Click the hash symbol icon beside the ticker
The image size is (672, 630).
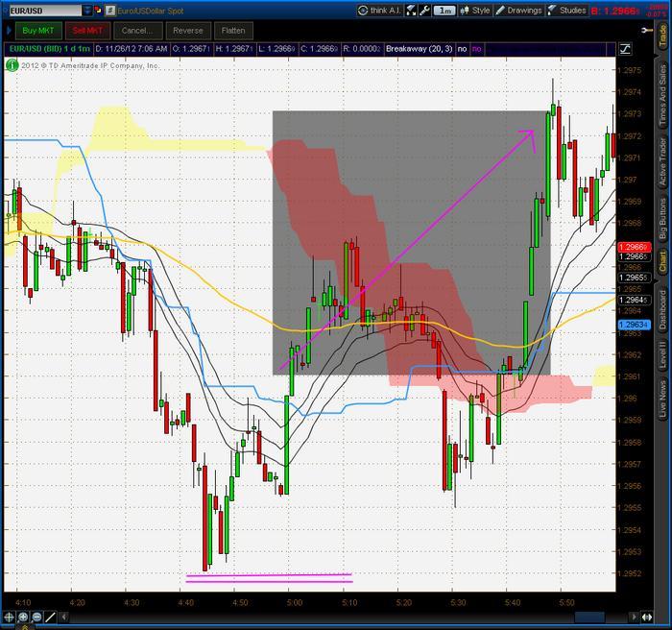pyautogui.click(x=110, y=11)
